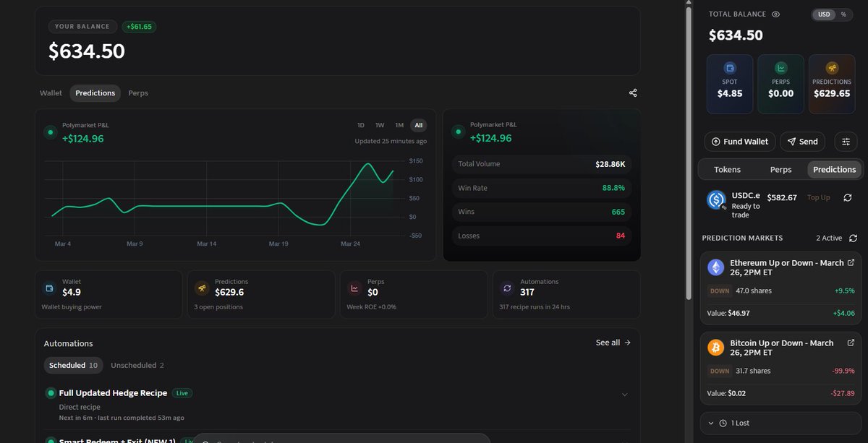Viewport: 868px width, 443px height.
Task: Refresh the Prediction Markets list
Action: tap(853, 238)
